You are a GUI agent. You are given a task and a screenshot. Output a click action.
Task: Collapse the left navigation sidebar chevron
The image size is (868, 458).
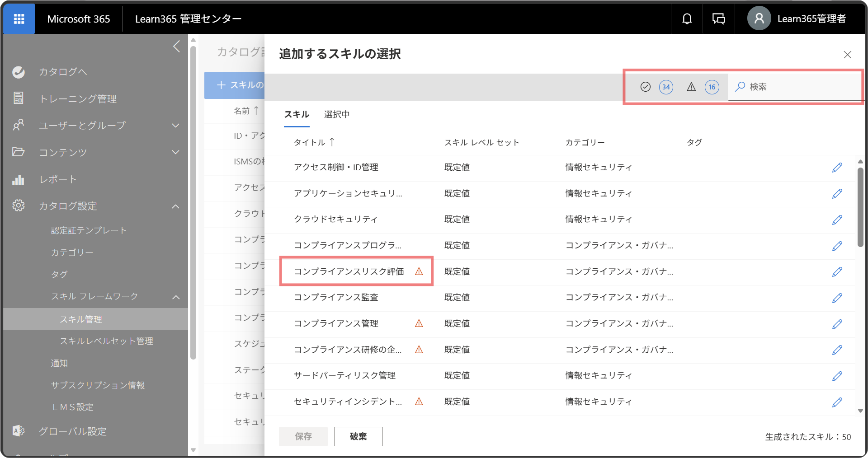coord(177,46)
